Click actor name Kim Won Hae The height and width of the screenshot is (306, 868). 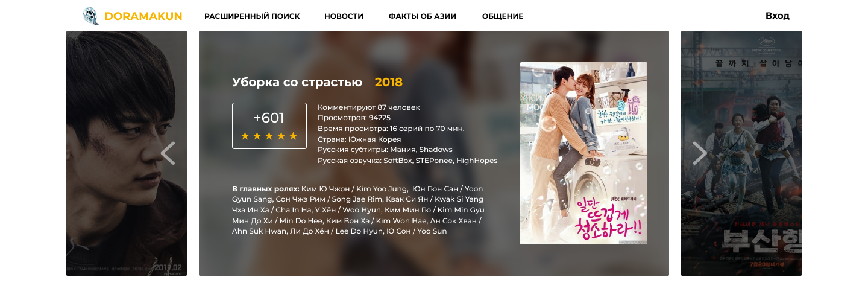point(401,221)
